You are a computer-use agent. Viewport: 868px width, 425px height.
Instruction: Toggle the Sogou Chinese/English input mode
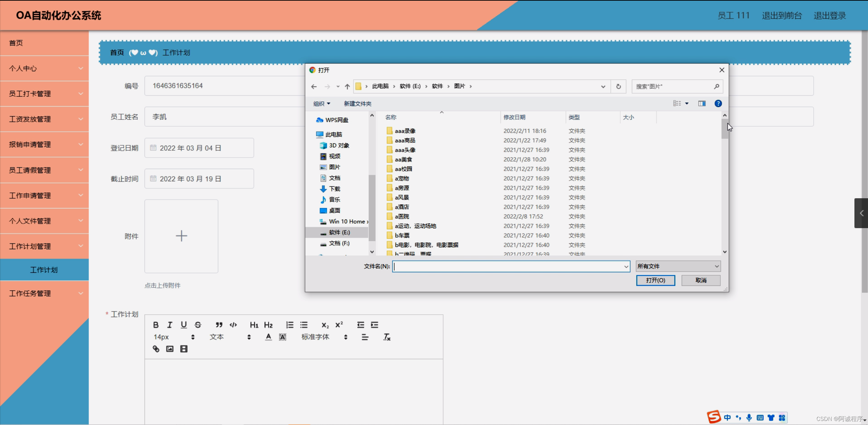(x=727, y=418)
